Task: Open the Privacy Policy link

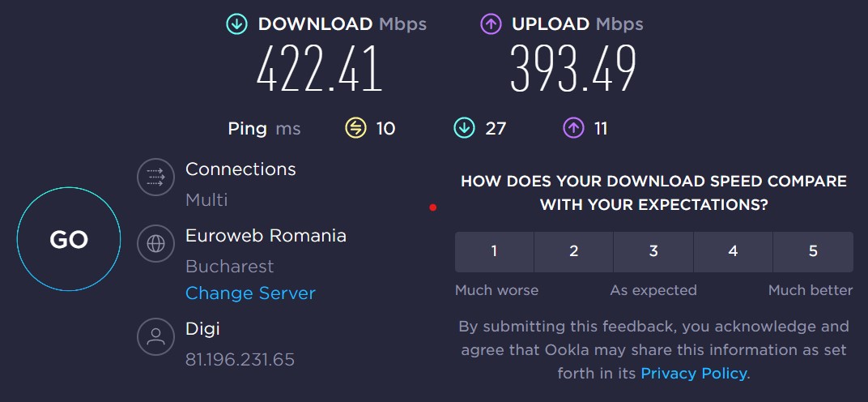Action: click(x=694, y=374)
